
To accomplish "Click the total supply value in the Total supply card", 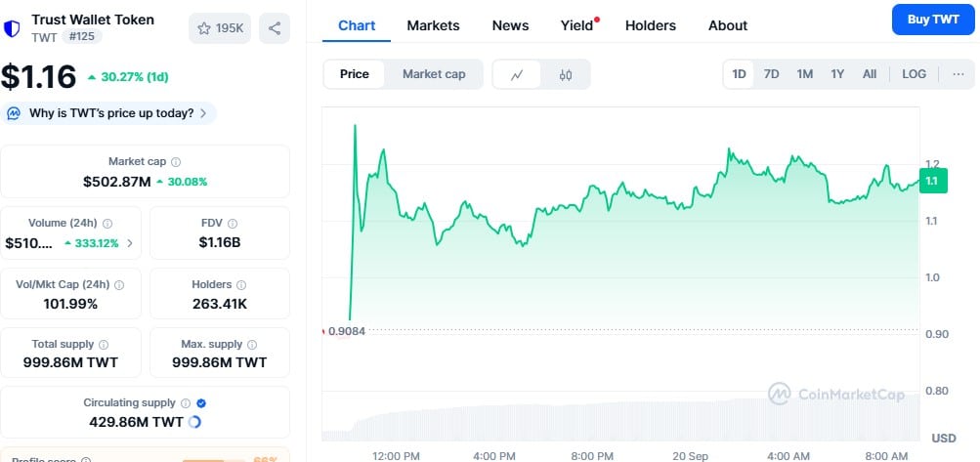I will pos(70,362).
